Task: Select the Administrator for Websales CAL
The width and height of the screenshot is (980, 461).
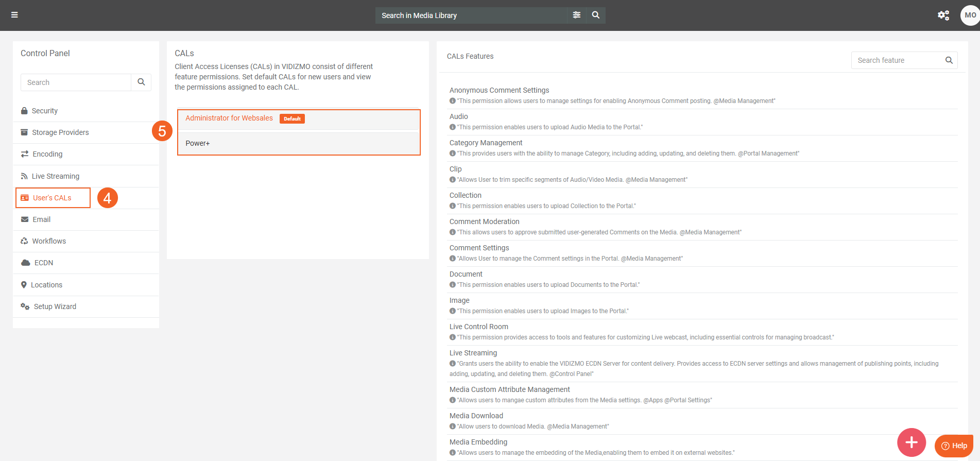Action: coord(229,118)
